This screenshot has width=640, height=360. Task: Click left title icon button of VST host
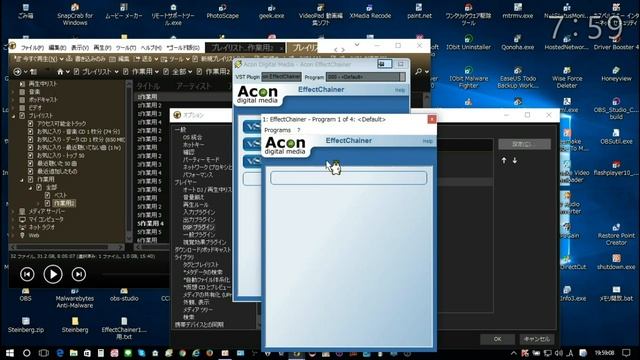coord(384,64)
